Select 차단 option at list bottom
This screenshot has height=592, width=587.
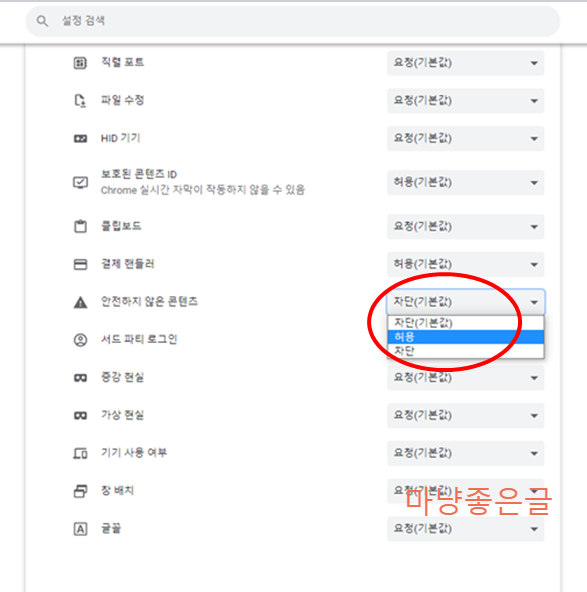(x=465, y=351)
